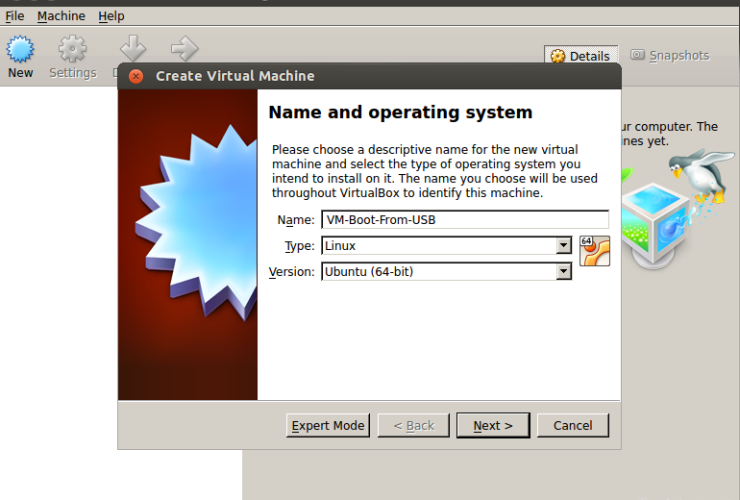This screenshot has height=500, width=740.
Task: Open the Type dropdown showing Linux
Action: [446, 246]
